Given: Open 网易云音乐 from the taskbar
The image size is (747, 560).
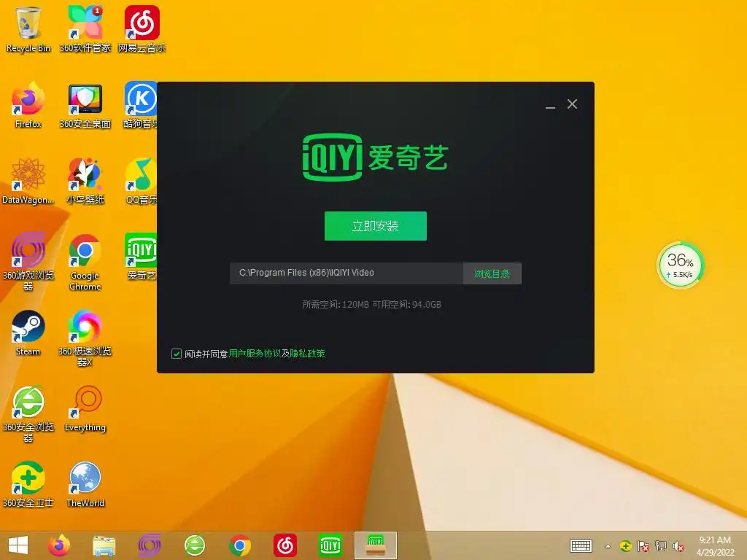Looking at the screenshot, I should click(x=285, y=545).
